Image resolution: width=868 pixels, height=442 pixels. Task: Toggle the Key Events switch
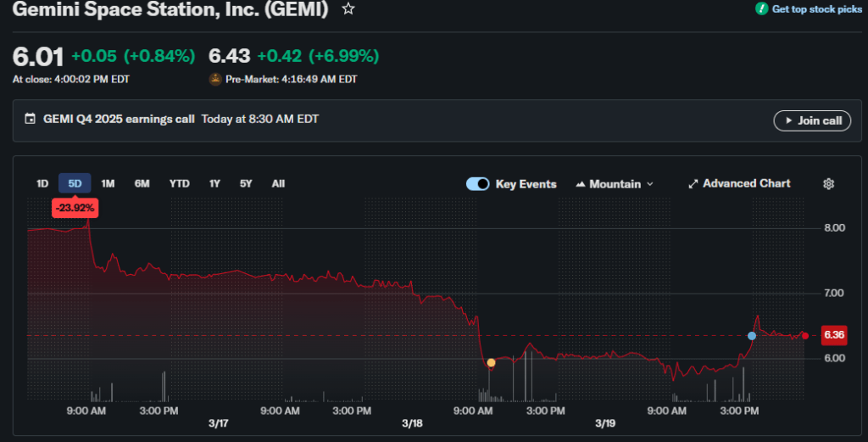point(477,184)
